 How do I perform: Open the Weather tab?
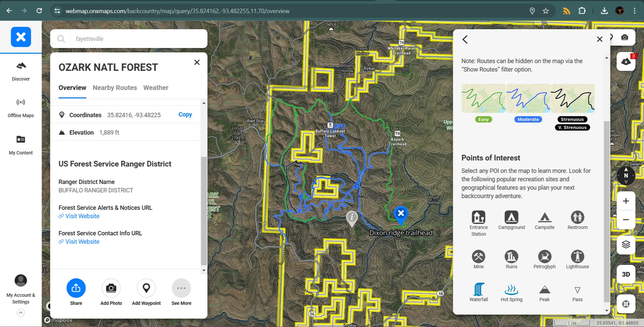pos(156,88)
